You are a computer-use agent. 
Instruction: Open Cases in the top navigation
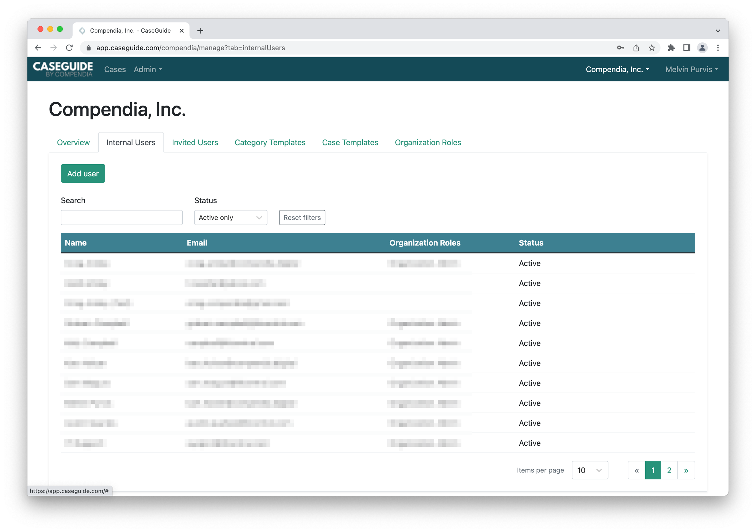[115, 70]
